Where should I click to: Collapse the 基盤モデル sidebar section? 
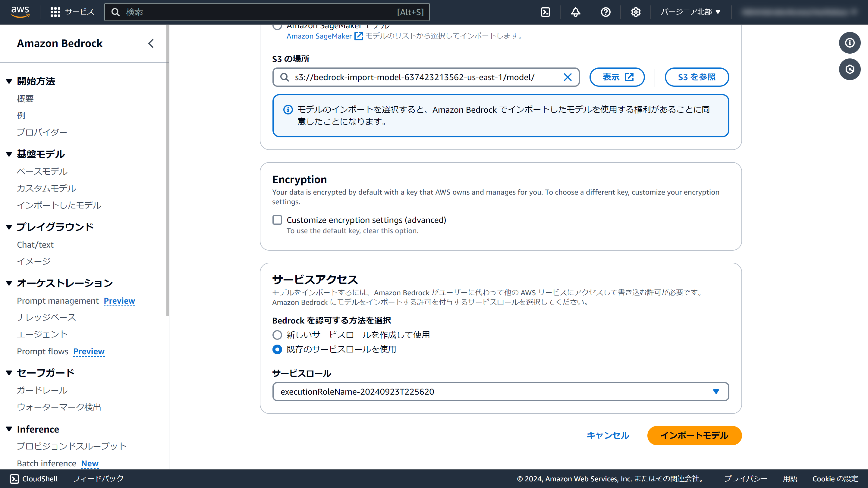click(9, 154)
